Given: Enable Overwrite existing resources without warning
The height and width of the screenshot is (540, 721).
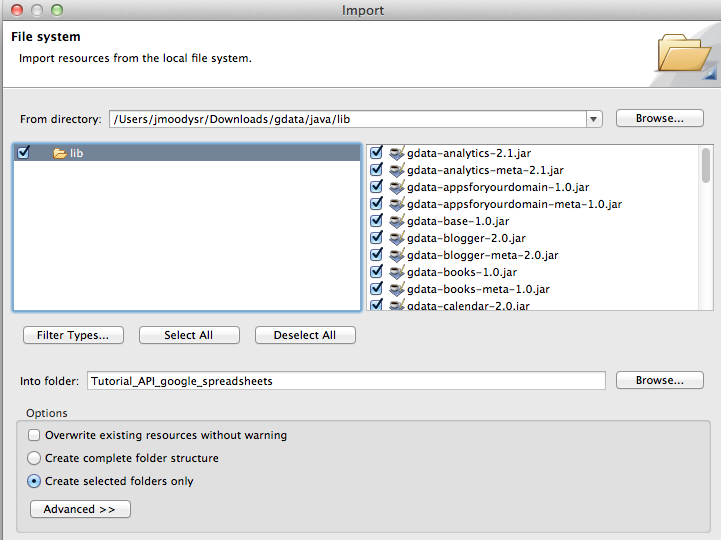Looking at the screenshot, I should 34,435.
